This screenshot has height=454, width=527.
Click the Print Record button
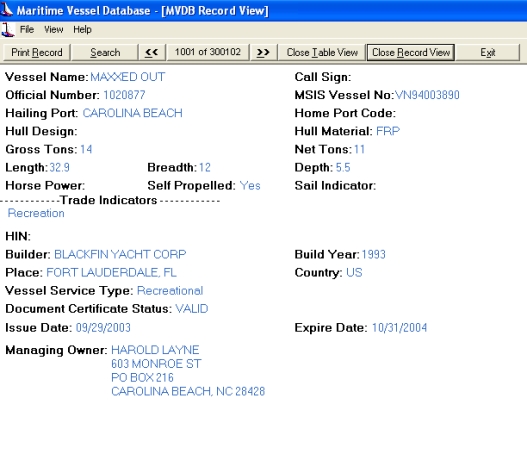[37, 52]
